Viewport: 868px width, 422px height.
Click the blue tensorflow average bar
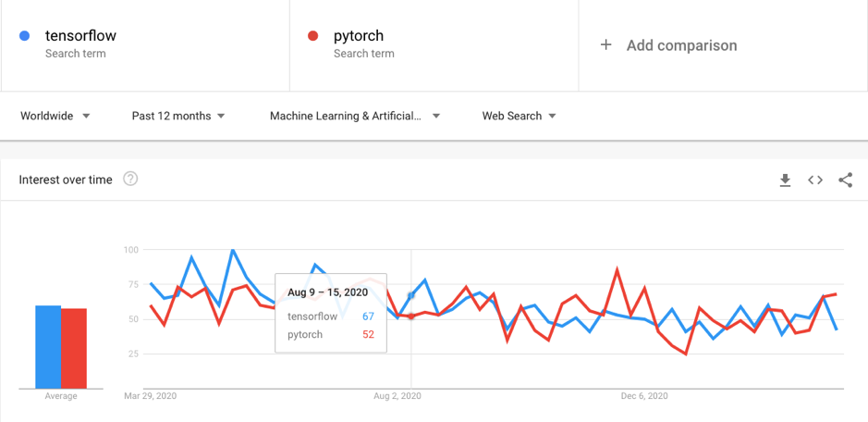pos(48,347)
